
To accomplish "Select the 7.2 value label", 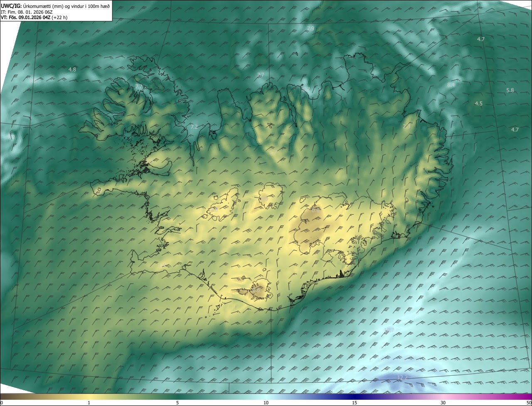I will [x=194, y=127].
